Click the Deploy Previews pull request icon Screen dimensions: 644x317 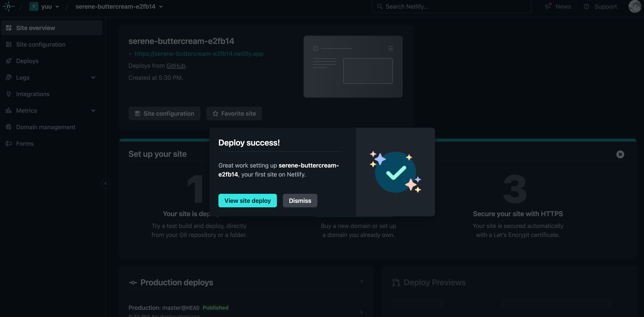(396, 282)
